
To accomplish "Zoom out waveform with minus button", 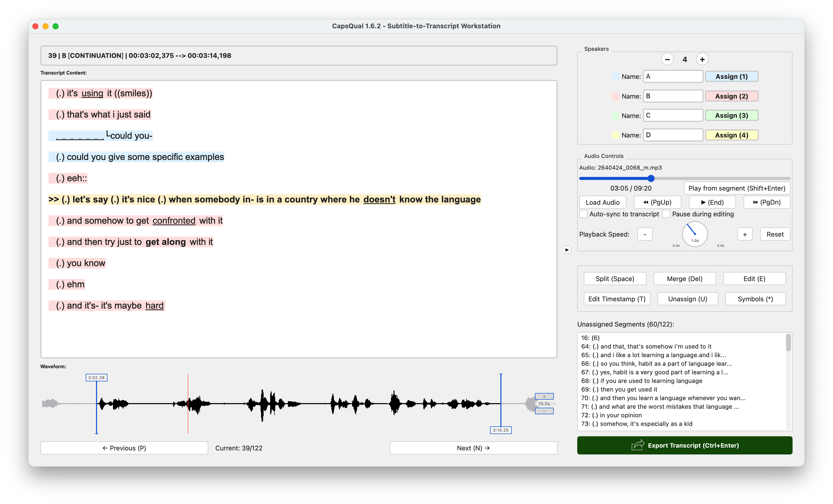I will point(544,411).
